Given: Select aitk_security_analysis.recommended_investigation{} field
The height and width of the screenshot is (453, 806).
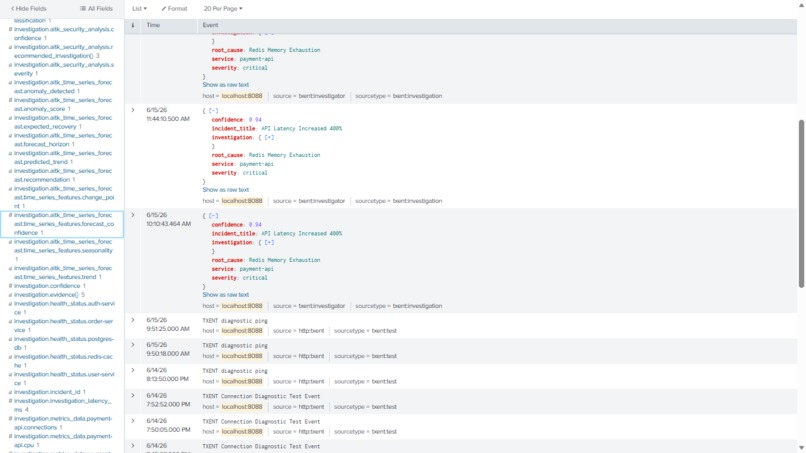Looking at the screenshot, I should [x=62, y=51].
